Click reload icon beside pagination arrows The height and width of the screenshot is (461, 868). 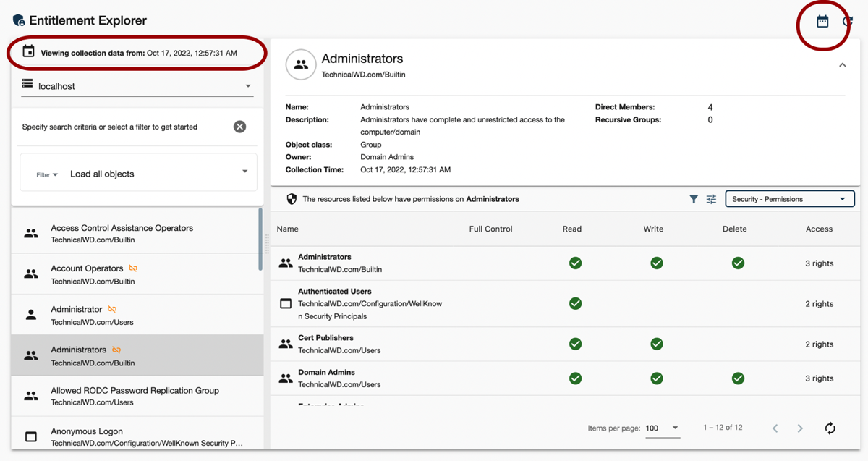(x=830, y=428)
